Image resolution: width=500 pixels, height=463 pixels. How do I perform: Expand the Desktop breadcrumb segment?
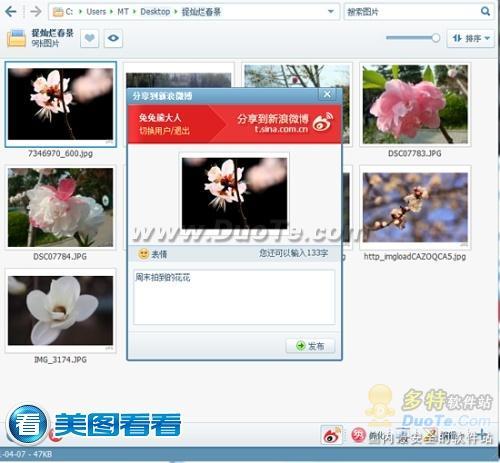click(176, 12)
